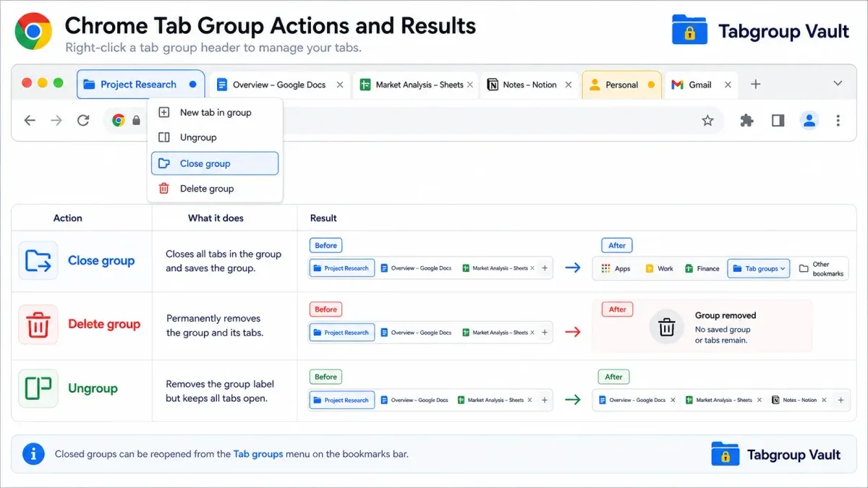
Task: Click the macOS green maximize dot
Action: (59, 83)
